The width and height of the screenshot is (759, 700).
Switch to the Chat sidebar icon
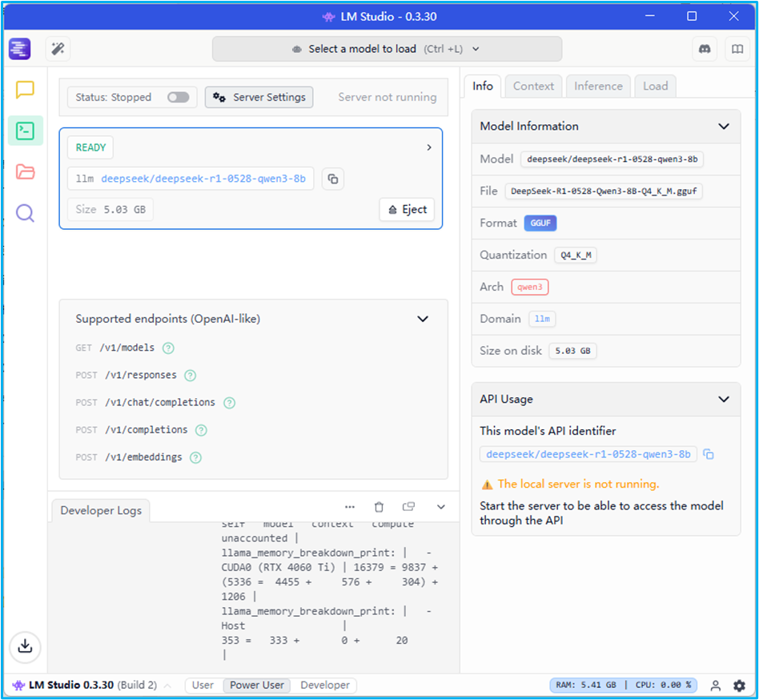pos(25,90)
